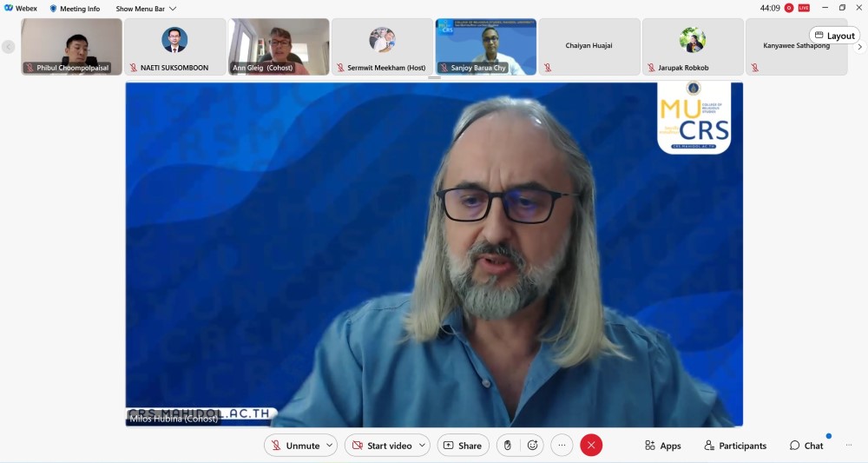This screenshot has width=868, height=463.
Task: Open Meeting Info
Action: (75, 9)
